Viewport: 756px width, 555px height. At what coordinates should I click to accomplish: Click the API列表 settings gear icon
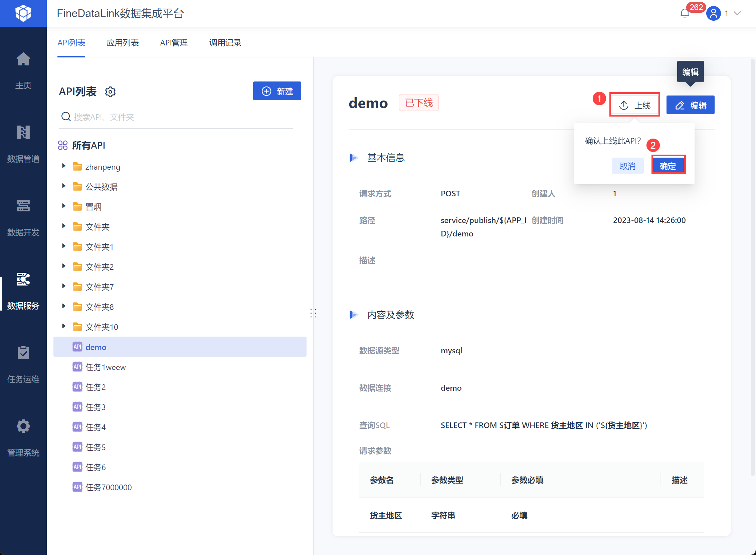pos(110,91)
